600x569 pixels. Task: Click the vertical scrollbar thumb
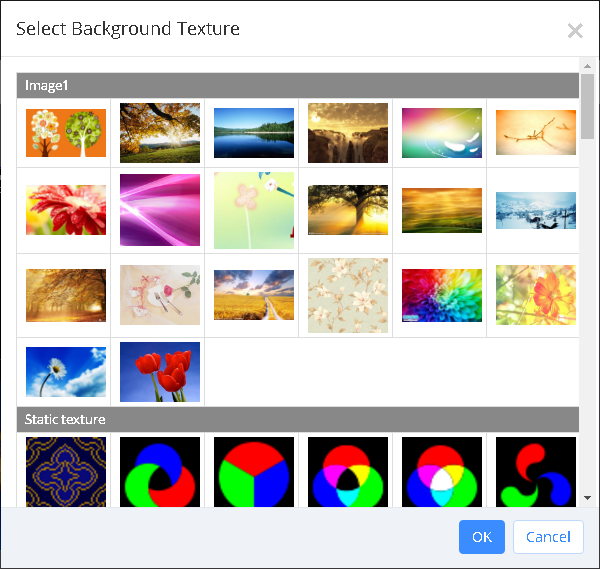587,106
